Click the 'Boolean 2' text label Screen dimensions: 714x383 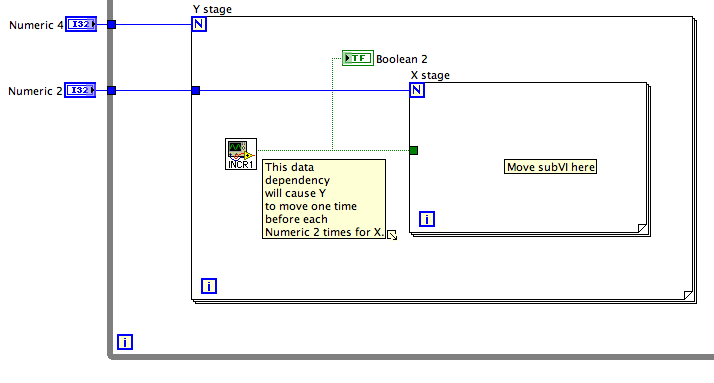[x=402, y=59]
